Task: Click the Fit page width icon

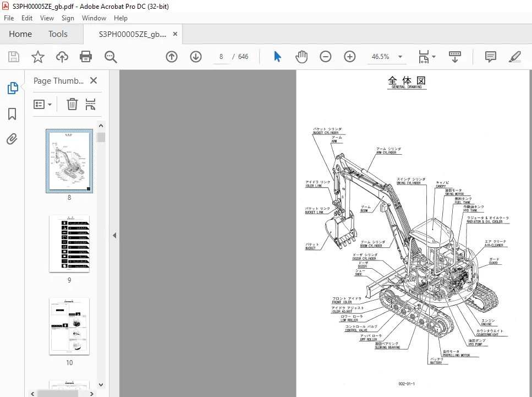Action: point(424,57)
